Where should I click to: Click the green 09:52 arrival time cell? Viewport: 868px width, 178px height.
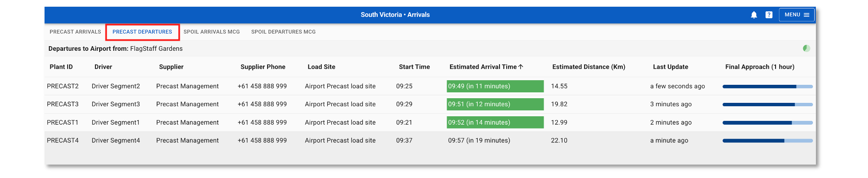(495, 123)
